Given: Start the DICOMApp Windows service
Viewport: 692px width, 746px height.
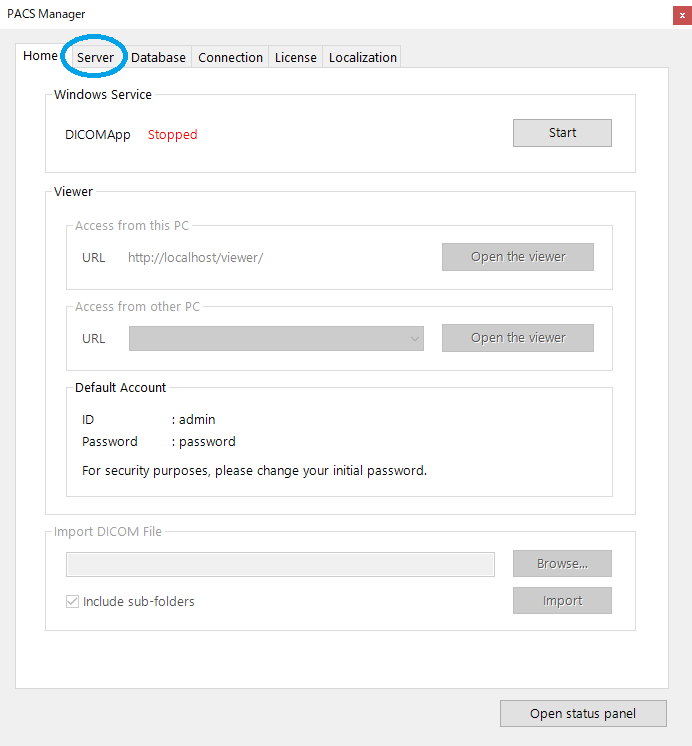Looking at the screenshot, I should (x=562, y=133).
